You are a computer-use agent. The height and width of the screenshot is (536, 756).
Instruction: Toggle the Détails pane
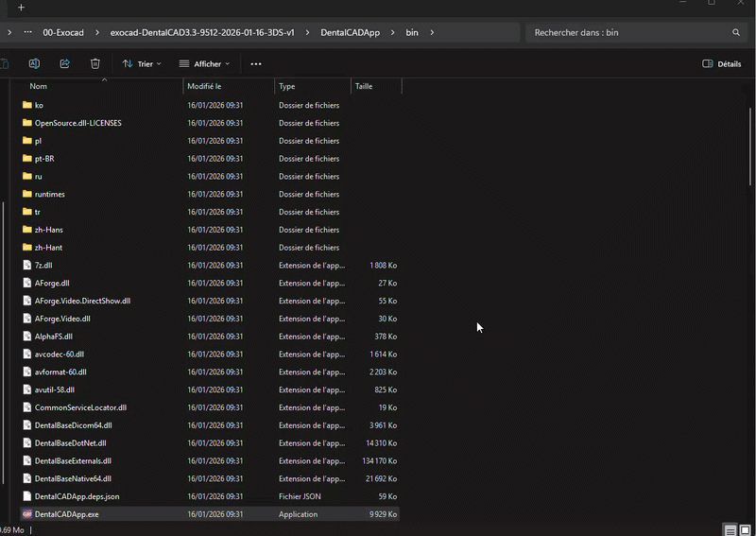coord(722,63)
